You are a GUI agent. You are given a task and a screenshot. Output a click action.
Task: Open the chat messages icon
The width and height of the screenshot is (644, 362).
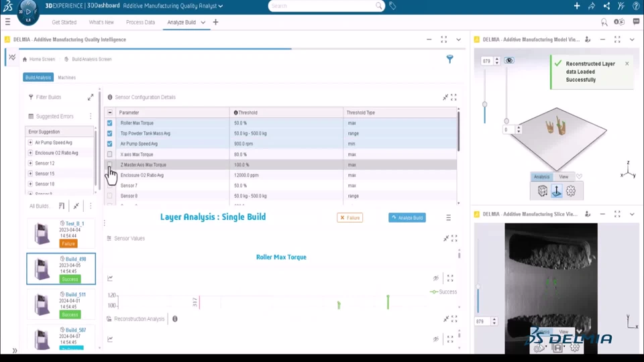pyautogui.click(x=636, y=21)
